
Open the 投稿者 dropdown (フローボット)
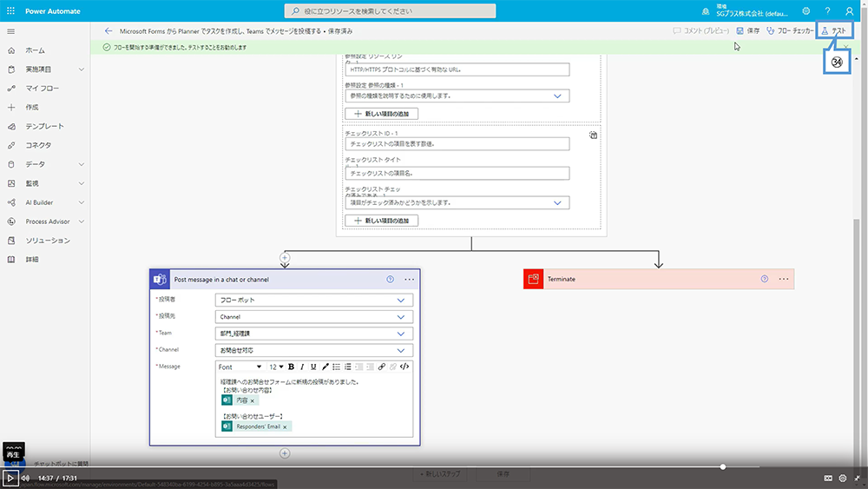[313, 301]
